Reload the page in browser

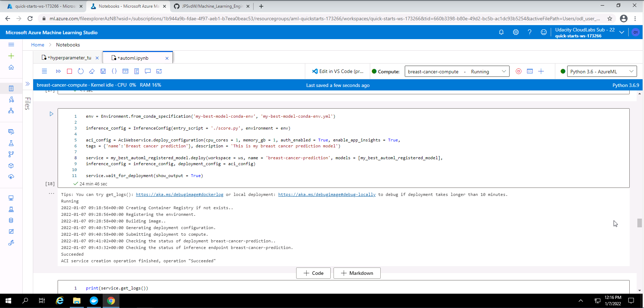click(30, 19)
